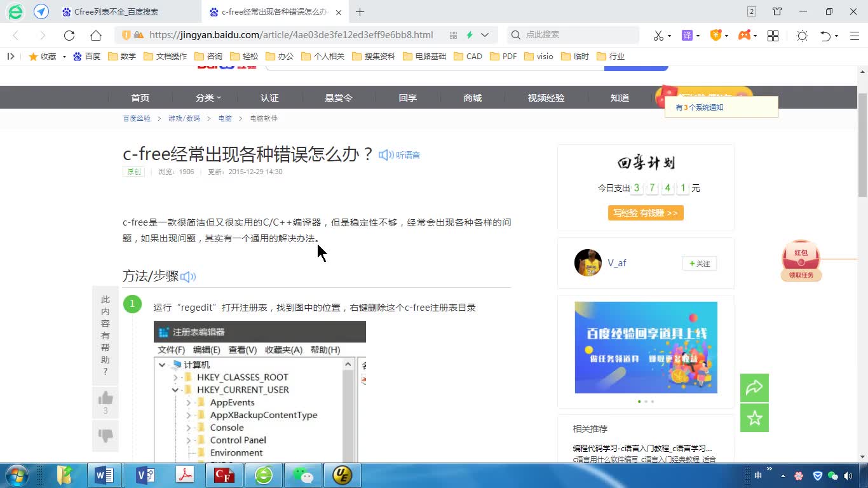Screen dimensions: 868x488
Task: Click the thumbs-down icon
Action: click(105, 436)
